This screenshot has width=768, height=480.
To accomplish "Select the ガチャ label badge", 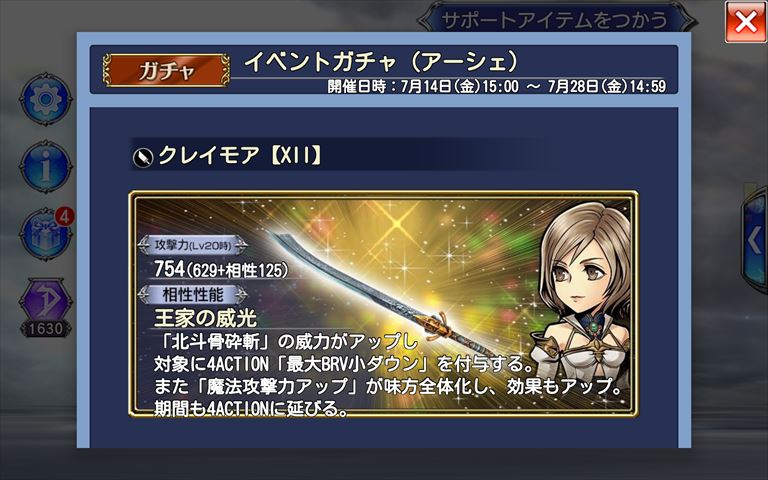I will click(x=167, y=71).
